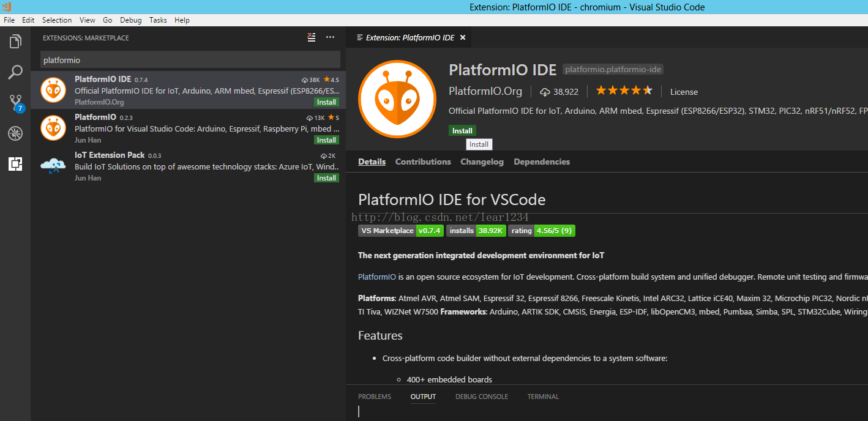Switch to the DEBUG CONSOLE panel tab
The height and width of the screenshot is (421, 868).
482,397
